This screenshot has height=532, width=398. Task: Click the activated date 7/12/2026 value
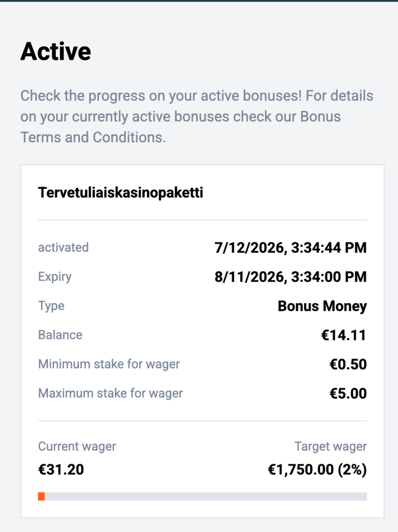[x=291, y=248]
